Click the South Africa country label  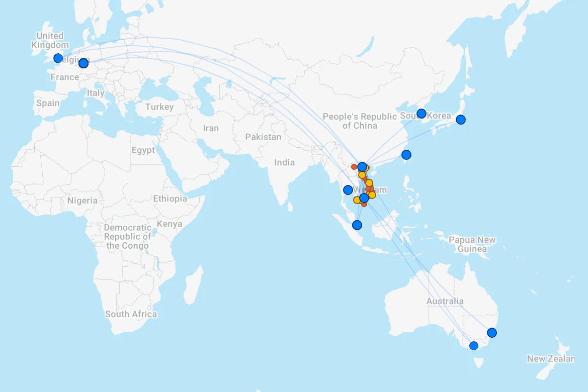pos(131,314)
